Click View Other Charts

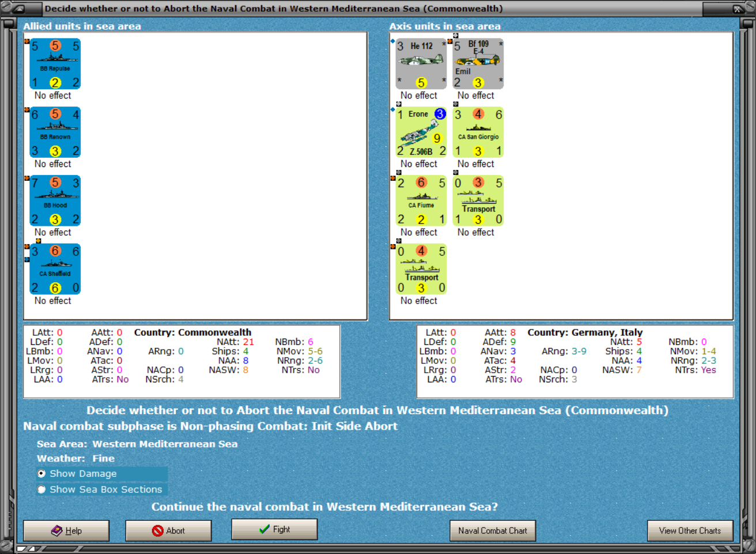690,530
